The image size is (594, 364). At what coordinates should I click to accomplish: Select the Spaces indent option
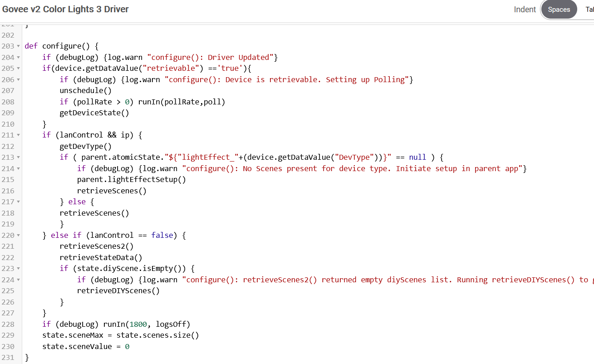coord(559,10)
